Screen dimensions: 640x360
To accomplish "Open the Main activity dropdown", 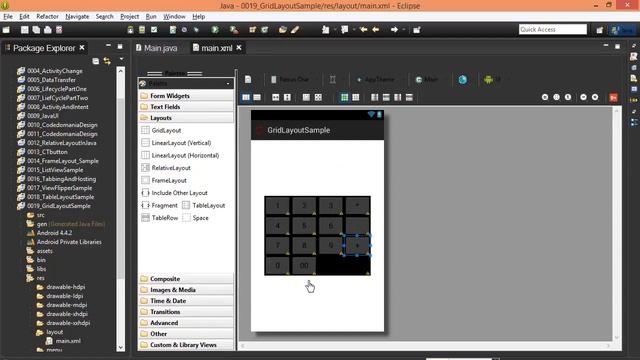I will (428, 80).
